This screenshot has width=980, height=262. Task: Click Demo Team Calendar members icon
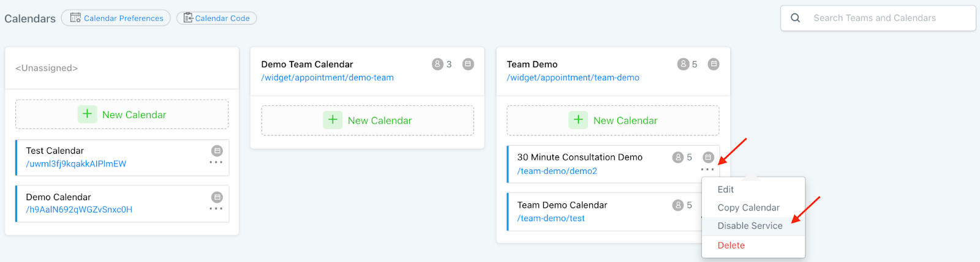pos(437,64)
